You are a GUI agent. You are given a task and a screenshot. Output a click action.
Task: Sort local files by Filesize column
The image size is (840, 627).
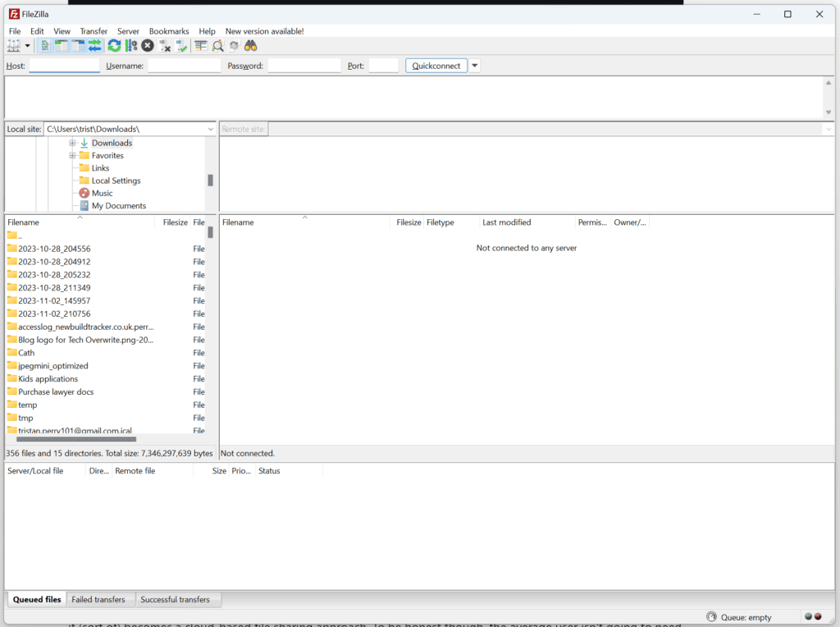pos(172,222)
